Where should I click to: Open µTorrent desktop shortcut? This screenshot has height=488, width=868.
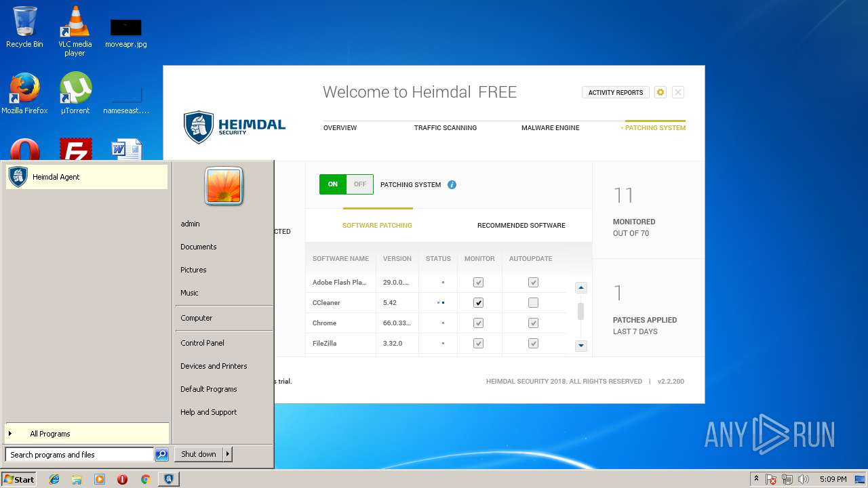click(75, 94)
